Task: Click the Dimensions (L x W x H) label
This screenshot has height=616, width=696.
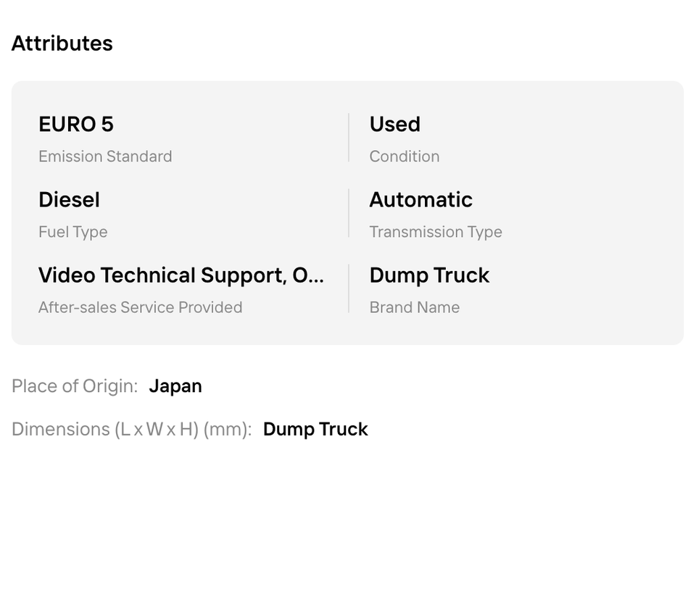Action: point(132,429)
